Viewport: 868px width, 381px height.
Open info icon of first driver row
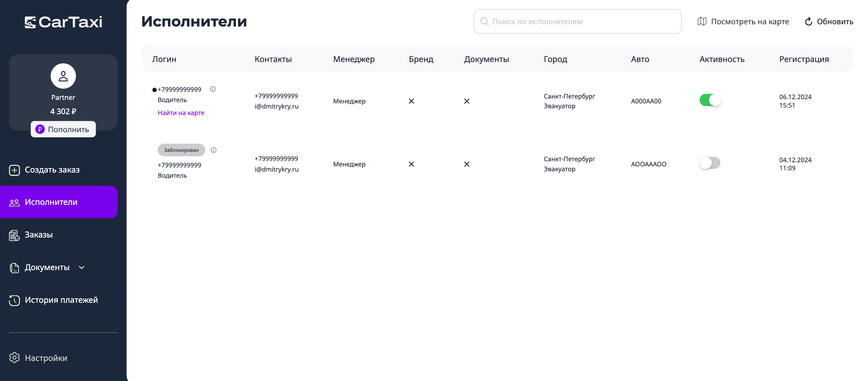pos(212,89)
